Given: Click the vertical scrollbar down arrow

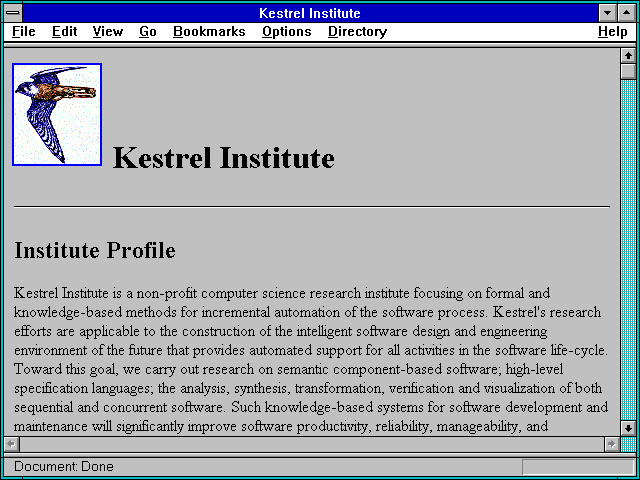Looking at the screenshot, I should [628, 428].
